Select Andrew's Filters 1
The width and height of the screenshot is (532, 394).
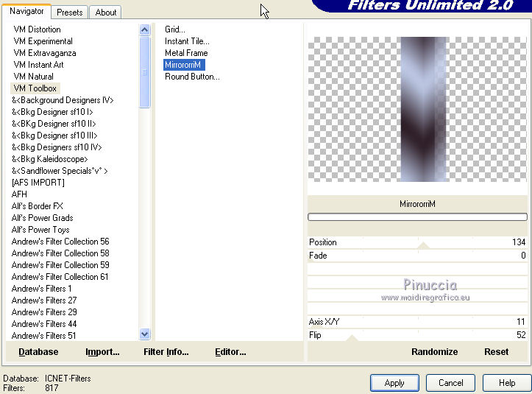coord(41,289)
